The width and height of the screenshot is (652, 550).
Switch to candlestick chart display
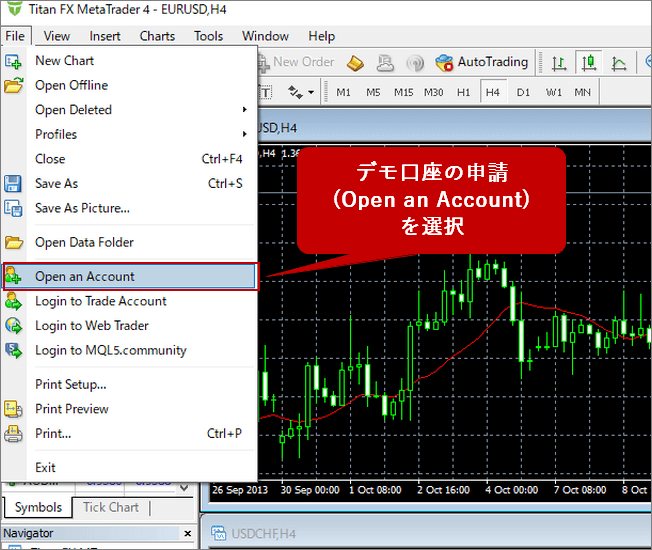pyautogui.click(x=589, y=63)
